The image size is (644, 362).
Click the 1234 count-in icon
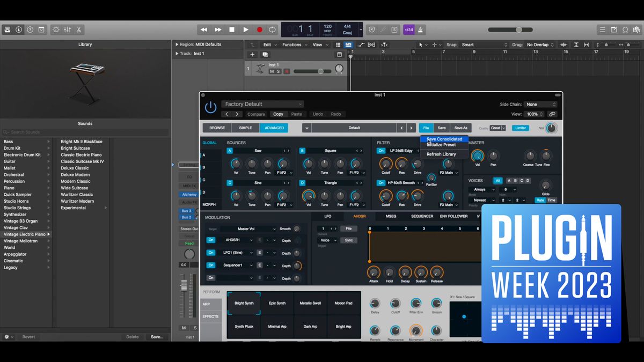click(x=408, y=29)
